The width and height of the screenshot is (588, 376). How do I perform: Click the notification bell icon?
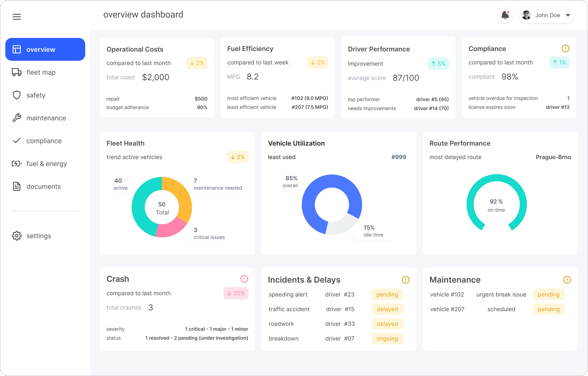coord(505,15)
